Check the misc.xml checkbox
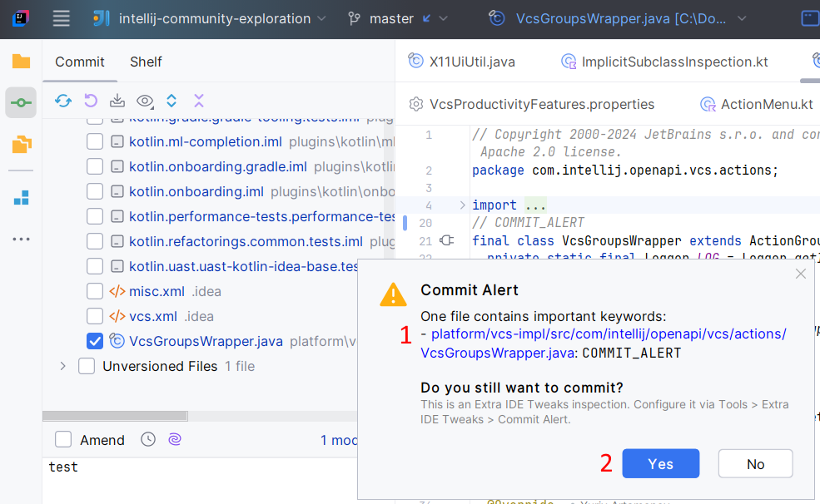Image resolution: width=820 pixels, height=504 pixels. [x=95, y=291]
